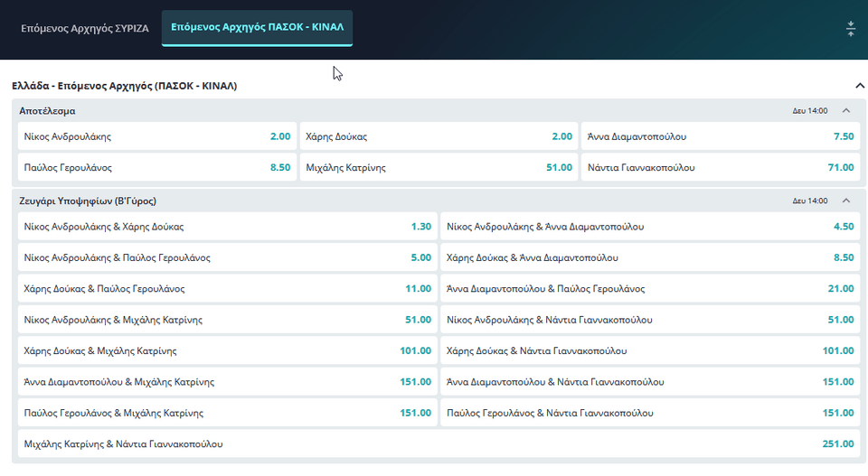Switch to Επόμενος Αρχηγός ΣΥΡΙΖΑ tab
The height and width of the screenshot is (476, 868).
85,28
